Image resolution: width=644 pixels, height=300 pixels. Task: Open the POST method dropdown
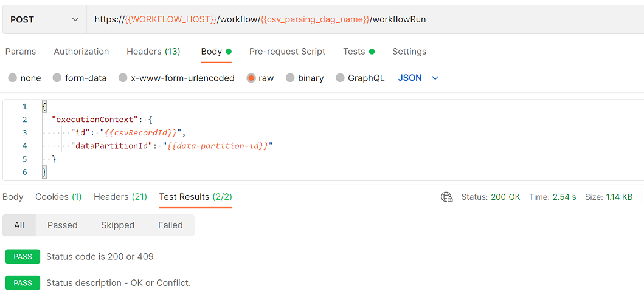(x=44, y=19)
